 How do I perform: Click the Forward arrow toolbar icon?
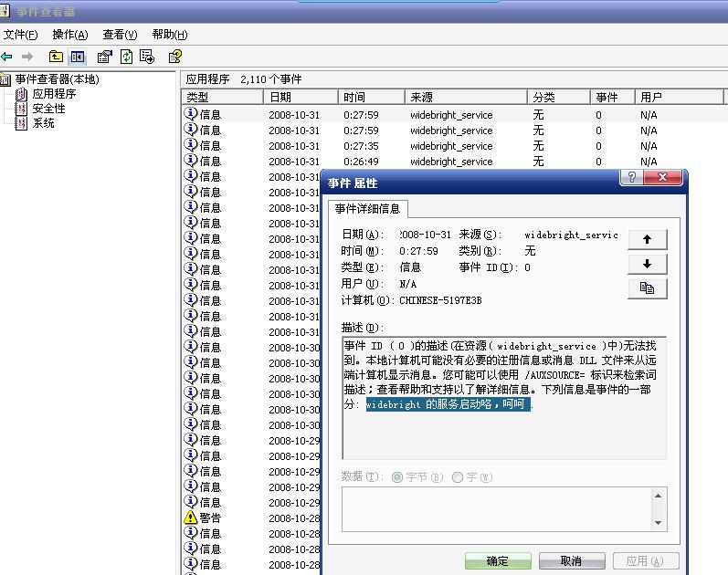[27, 57]
